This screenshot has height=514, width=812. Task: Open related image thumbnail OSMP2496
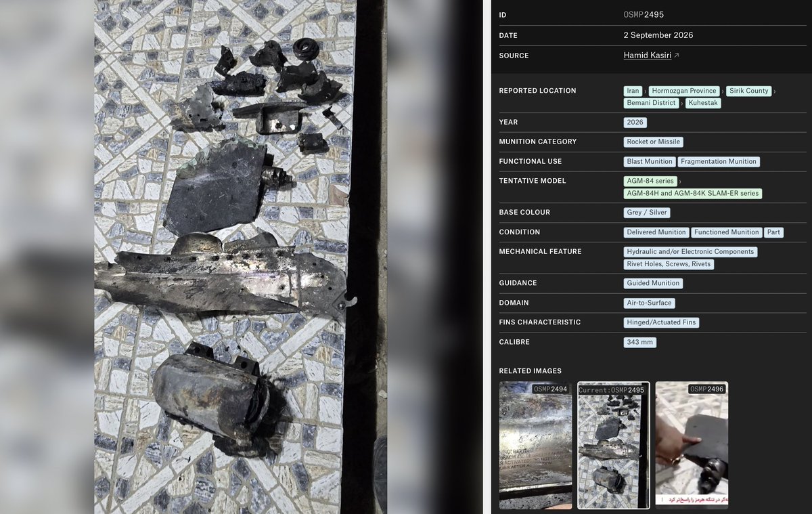click(692, 445)
